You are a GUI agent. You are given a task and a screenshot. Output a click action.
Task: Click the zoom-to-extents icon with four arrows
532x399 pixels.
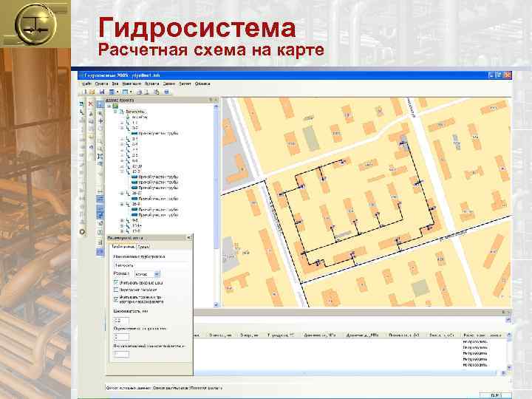pos(100,156)
